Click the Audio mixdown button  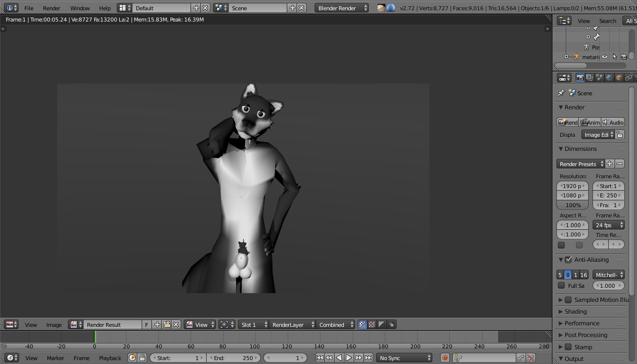(613, 123)
